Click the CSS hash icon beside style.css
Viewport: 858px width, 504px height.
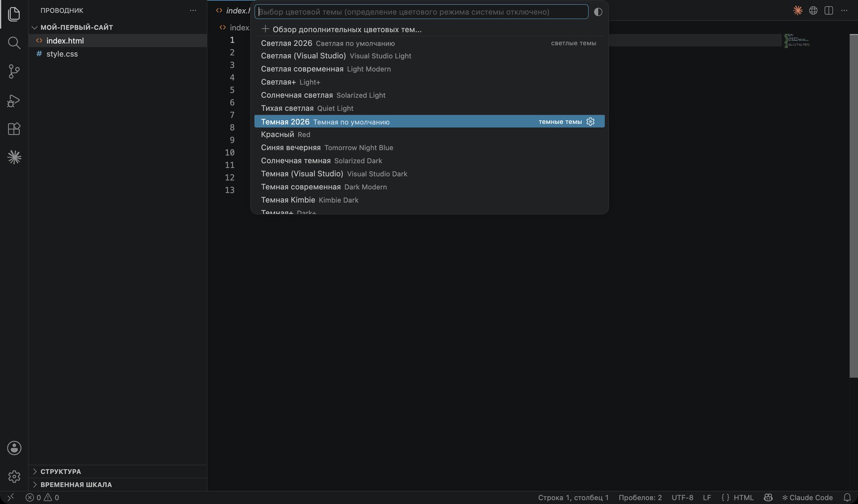pyautogui.click(x=39, y=54)
